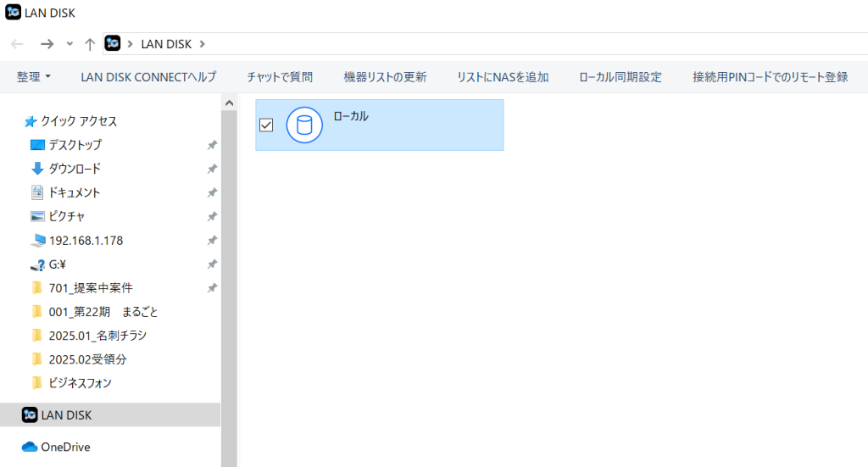Open ローカル同期設定
This screenshot has height=467, width=868.
tap(620, 77)
